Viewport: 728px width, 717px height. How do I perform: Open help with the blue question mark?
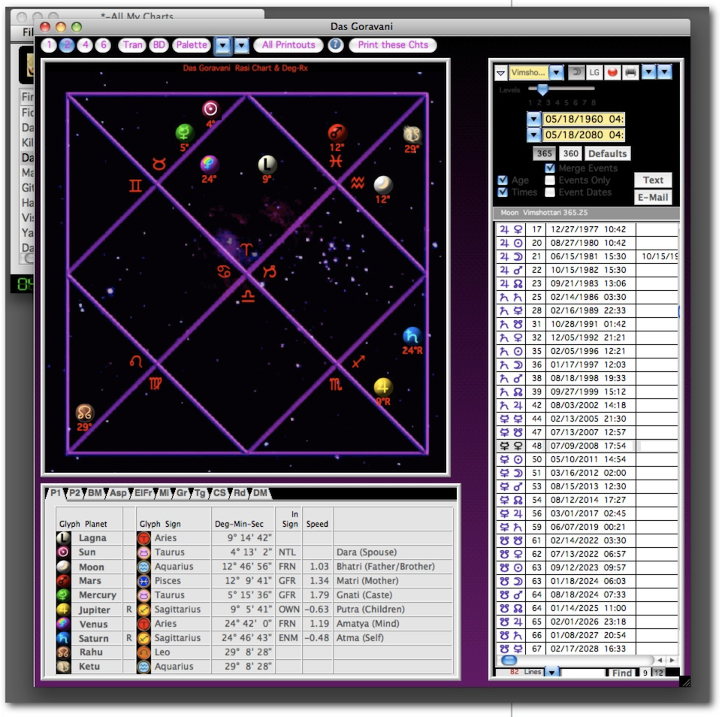(x=336, y=45)
